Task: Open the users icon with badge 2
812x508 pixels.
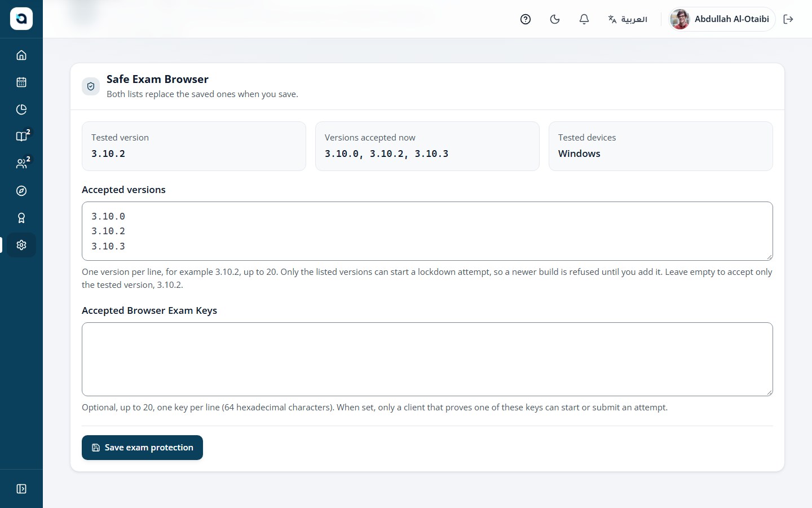Action: coord(21,164)
